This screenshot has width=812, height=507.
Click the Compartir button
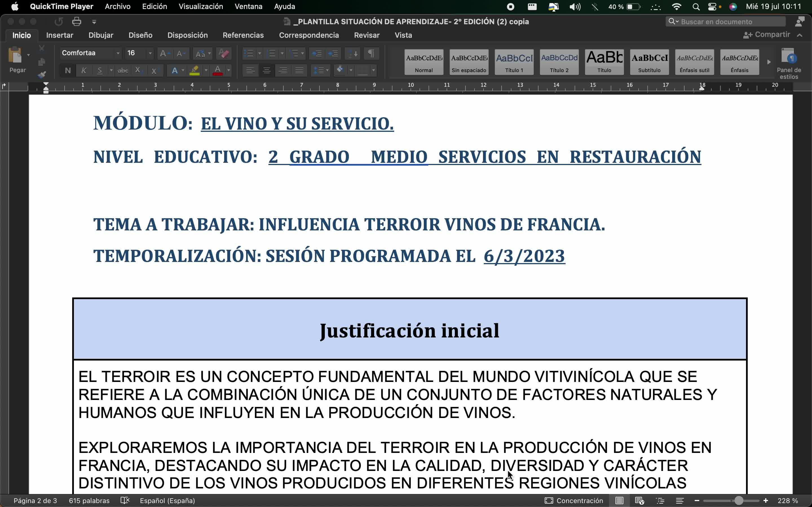pyautogui.click(x=767, y=35)
